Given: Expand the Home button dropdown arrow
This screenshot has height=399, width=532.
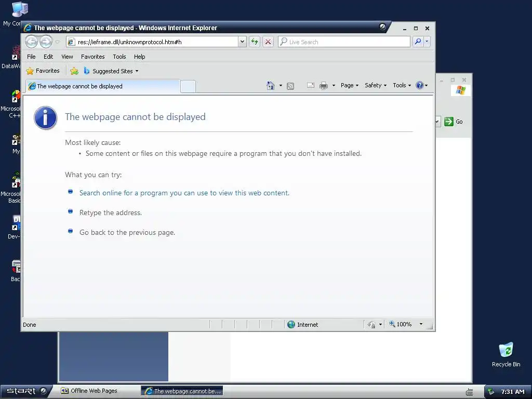Looking at the screenshot, I should coord(281,86).
